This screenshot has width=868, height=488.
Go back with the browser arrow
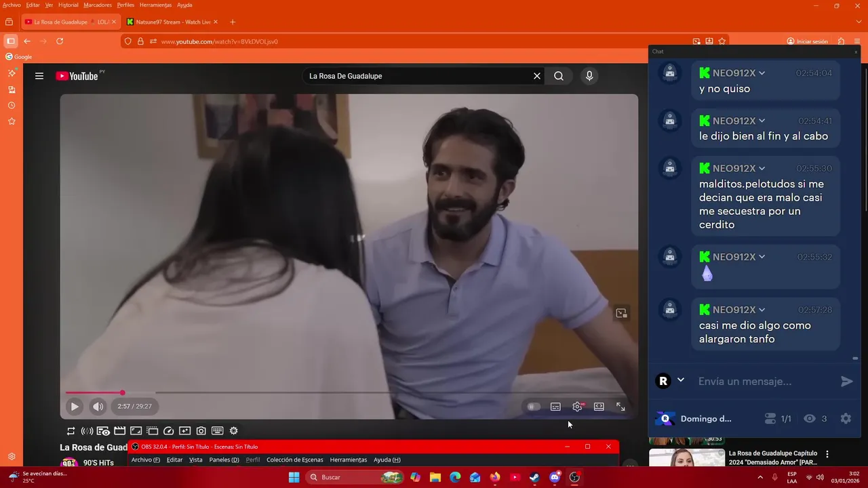27,41
